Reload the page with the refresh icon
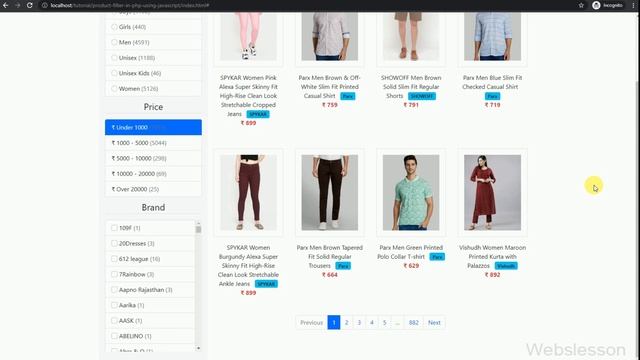Screen dimensions: 640x360 29,5
